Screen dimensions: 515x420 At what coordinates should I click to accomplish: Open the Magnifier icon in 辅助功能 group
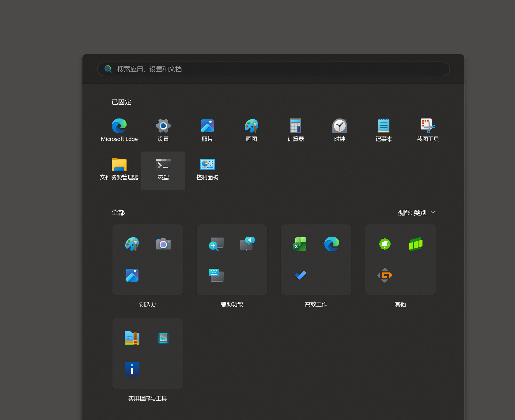tap(216, 244)
